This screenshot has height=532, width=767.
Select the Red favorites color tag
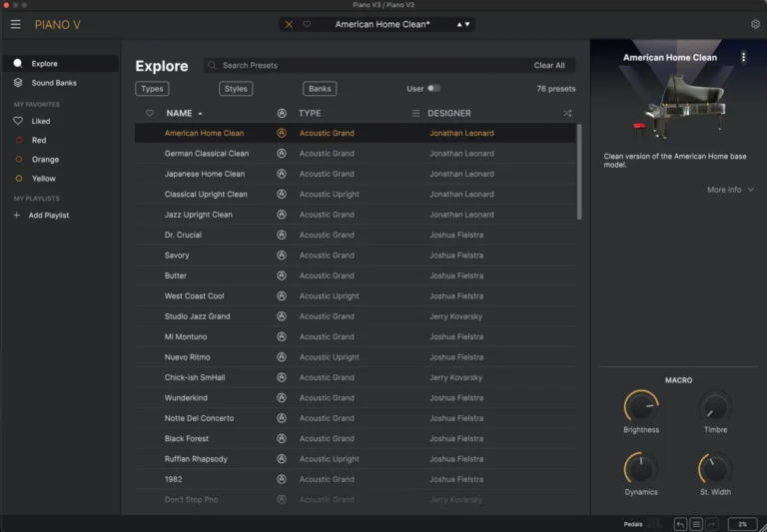38,141
